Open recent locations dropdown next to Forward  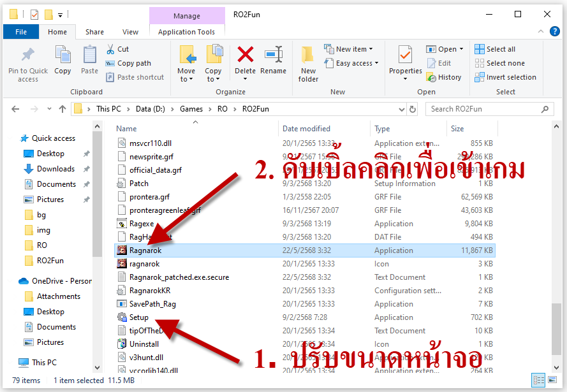[x=49, y=109]
